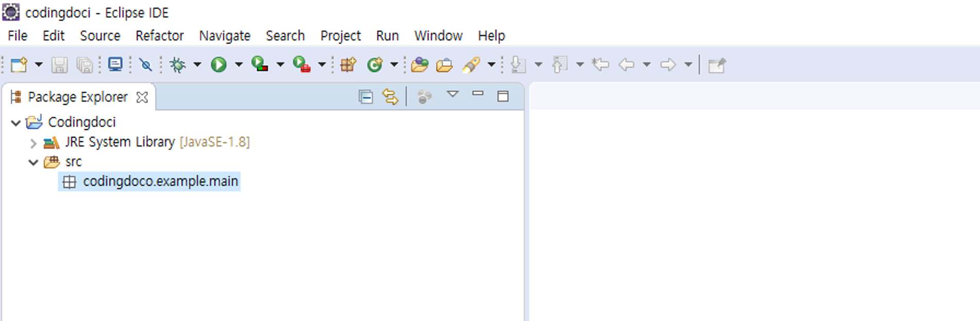The image size is (980, 321).
Task: Maximize the Package Explorer panel
Action: 503,96
